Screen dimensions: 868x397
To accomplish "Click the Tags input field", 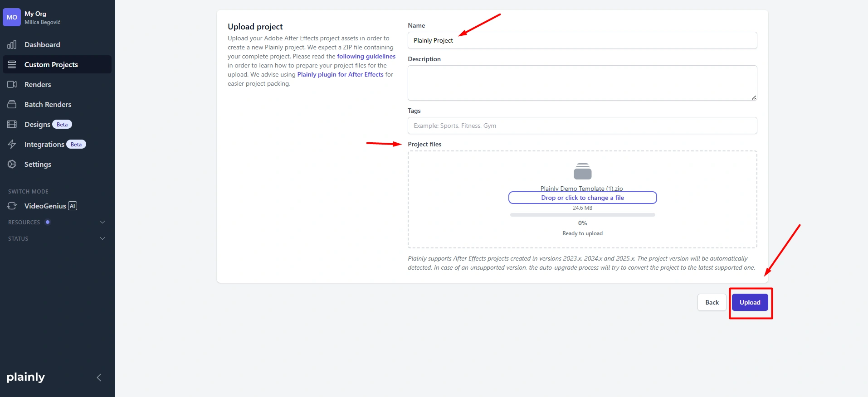I will [582, 126].
